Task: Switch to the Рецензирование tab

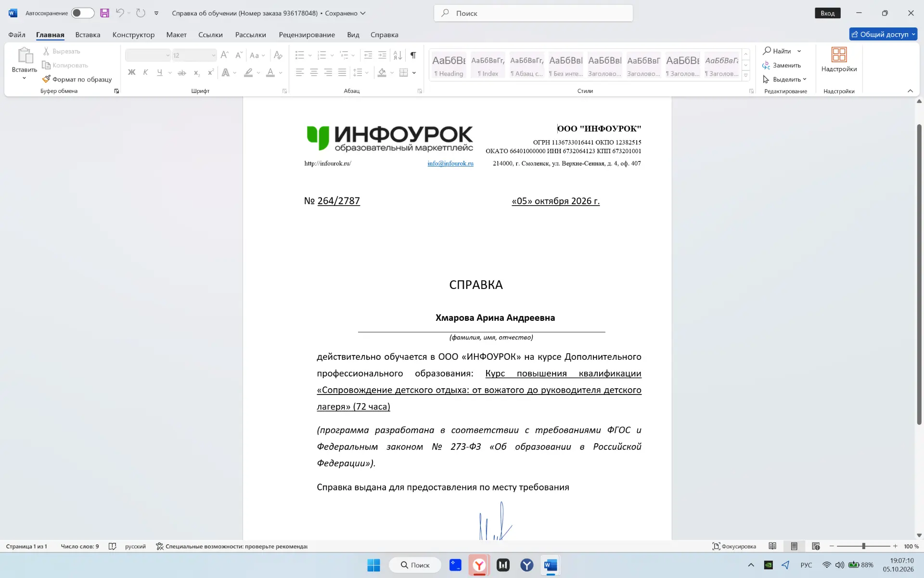Action: pyautogui.click(x=307, y=35)
